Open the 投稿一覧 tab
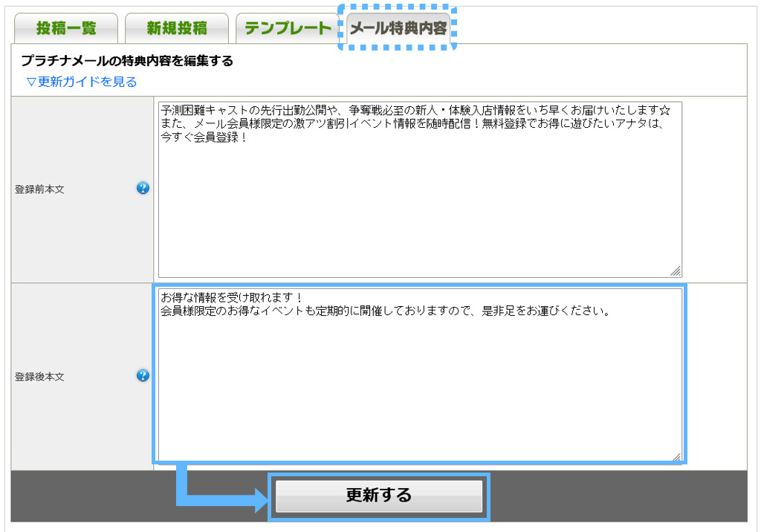The width and height of the screenshot is (761, 532). (65, 29)
